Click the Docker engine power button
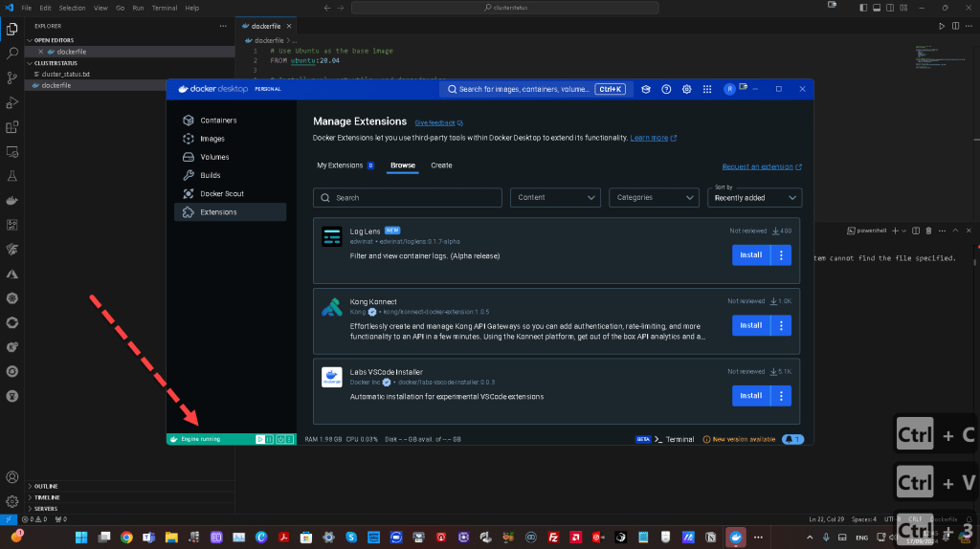Viewport: 980px width, 549px height. (280, 439)
